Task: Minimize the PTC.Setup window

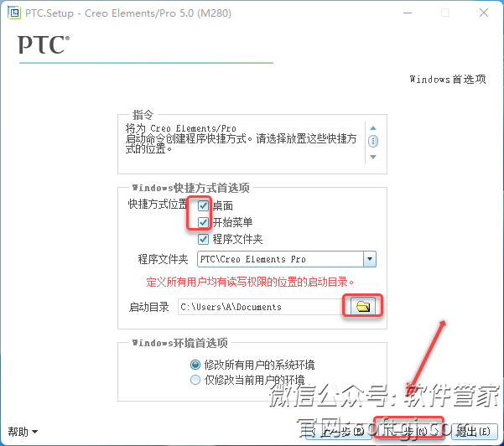Action: (408, 13)
